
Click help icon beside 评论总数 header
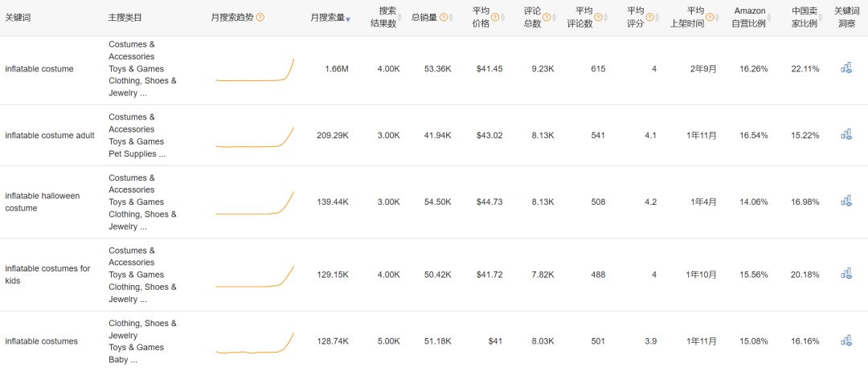click(x=547, y=17)
